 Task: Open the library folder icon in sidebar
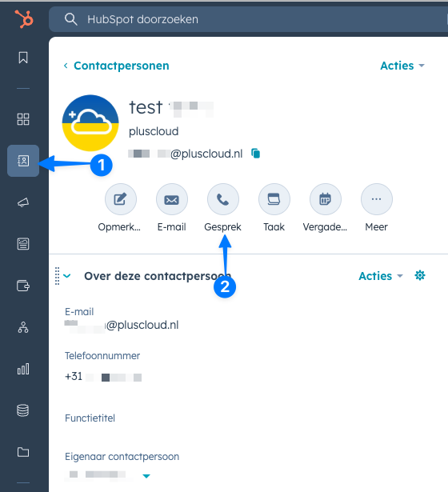[23, 452]
